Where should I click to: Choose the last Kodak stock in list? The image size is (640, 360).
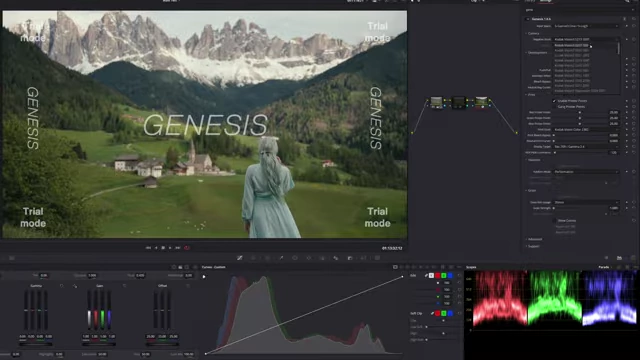[586, 91]
